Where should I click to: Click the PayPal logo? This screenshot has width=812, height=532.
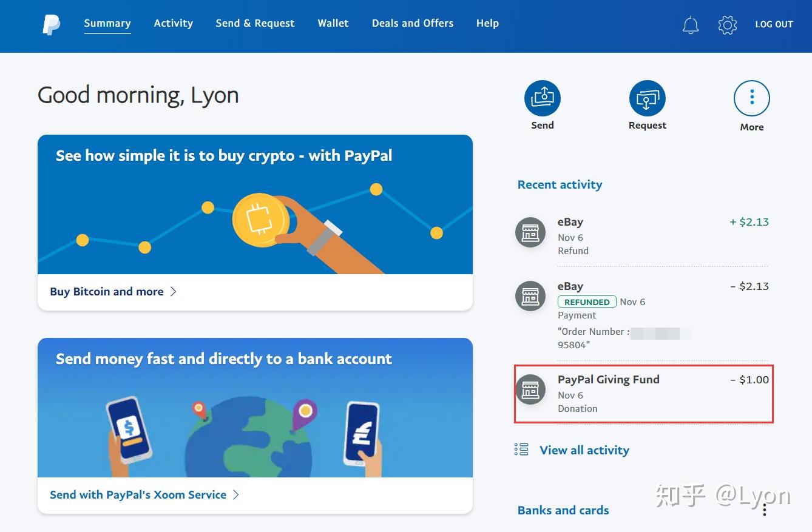pos(52,24)
